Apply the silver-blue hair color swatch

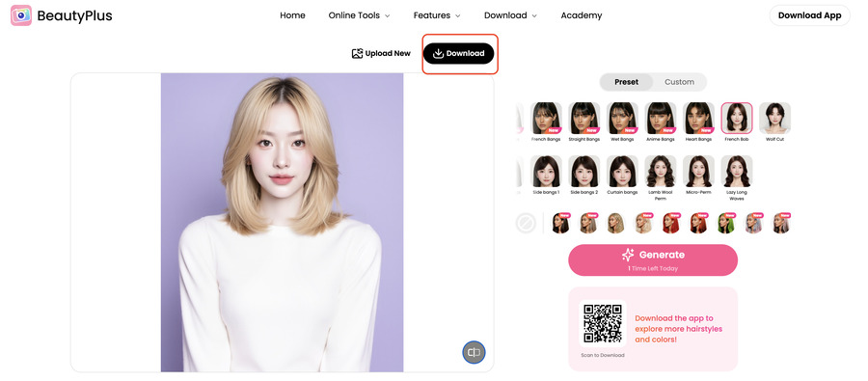(x=753, y=223)
